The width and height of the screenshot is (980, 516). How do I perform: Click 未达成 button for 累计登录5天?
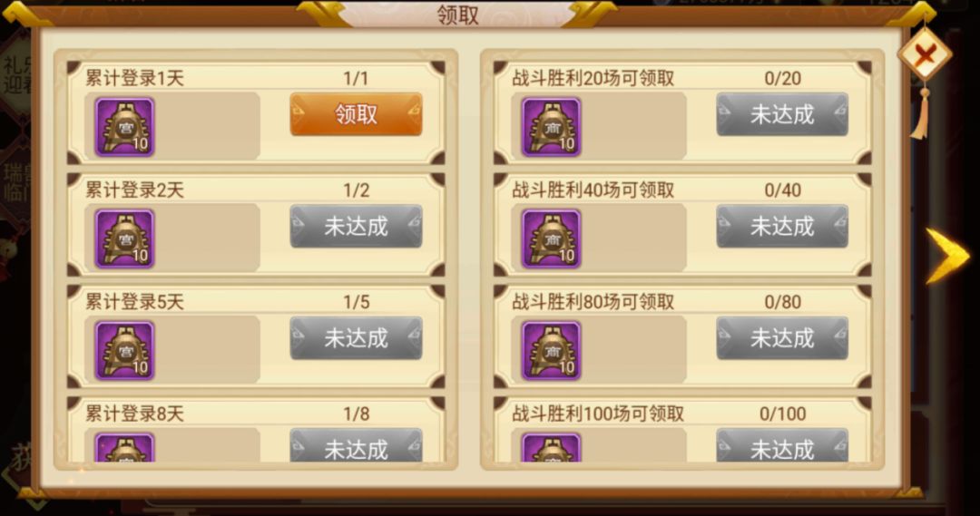tap(356, 338)
